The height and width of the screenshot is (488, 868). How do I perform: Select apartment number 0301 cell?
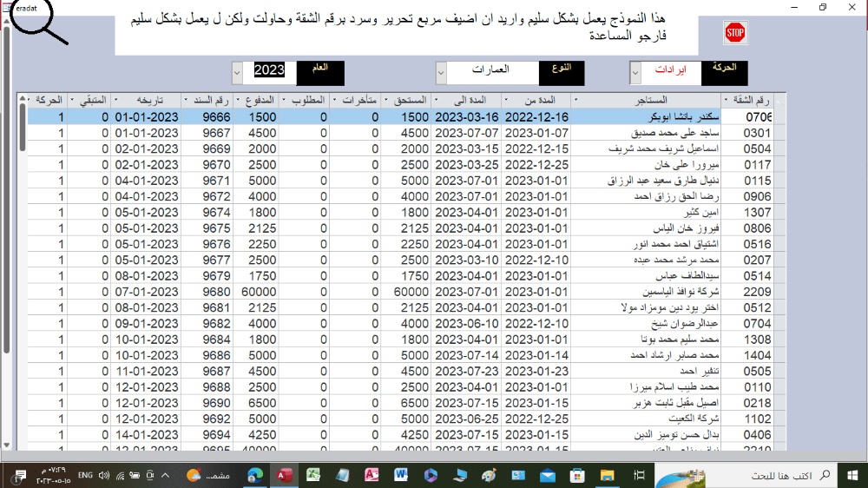[x=748, y=133]
